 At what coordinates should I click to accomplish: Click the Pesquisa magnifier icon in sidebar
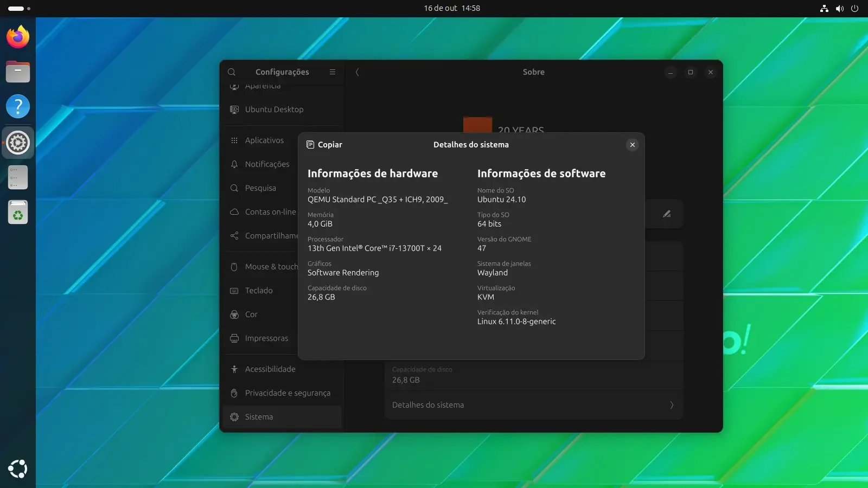[x=234, y=188]
